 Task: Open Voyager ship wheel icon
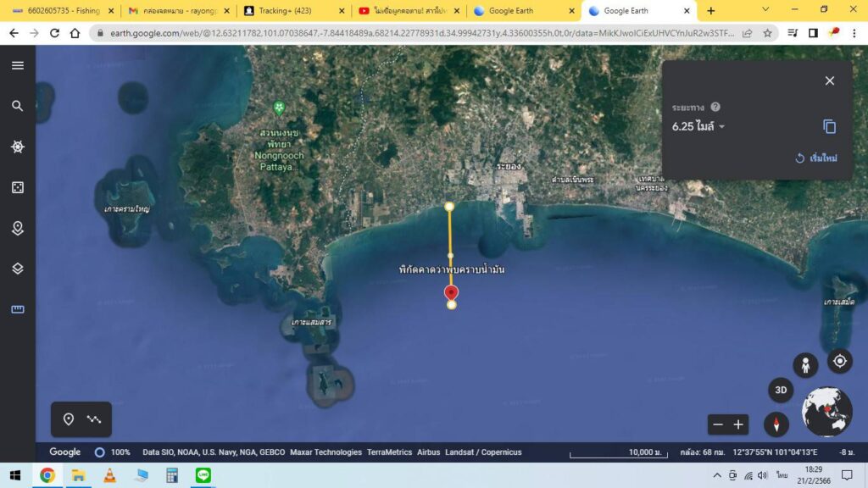[x=18, y=147]
